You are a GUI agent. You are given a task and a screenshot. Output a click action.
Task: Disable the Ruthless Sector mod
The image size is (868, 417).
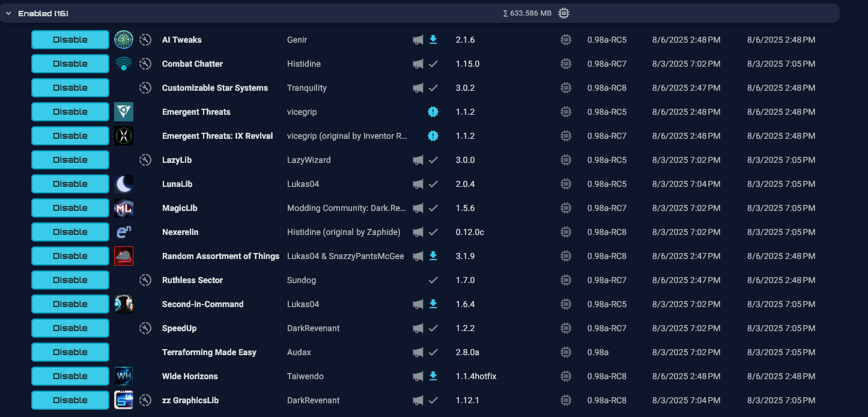coord(70,280)
